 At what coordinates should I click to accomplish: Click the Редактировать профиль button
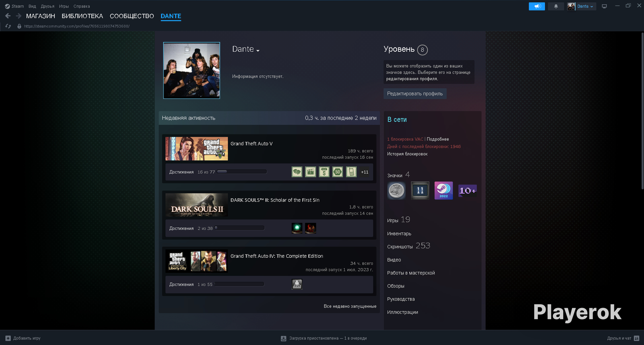tap(415, 94)
